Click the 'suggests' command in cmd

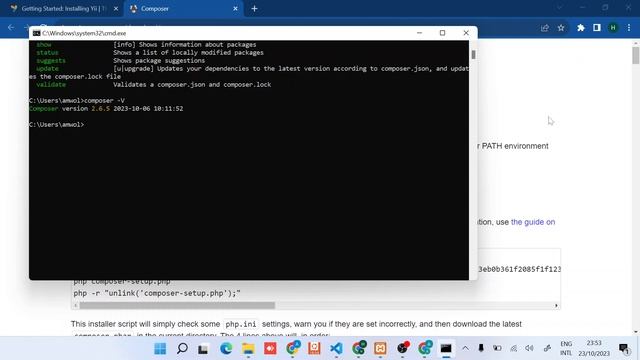pos(51,60)
